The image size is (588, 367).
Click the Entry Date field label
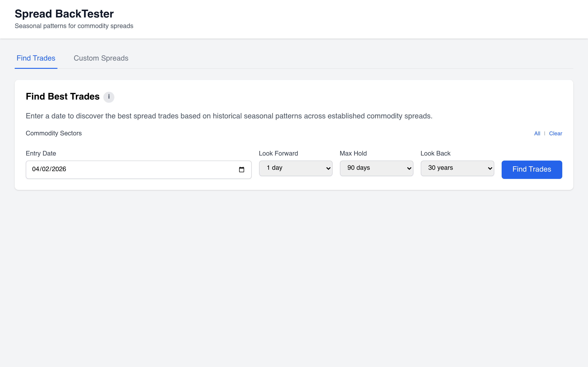(41, 153)
